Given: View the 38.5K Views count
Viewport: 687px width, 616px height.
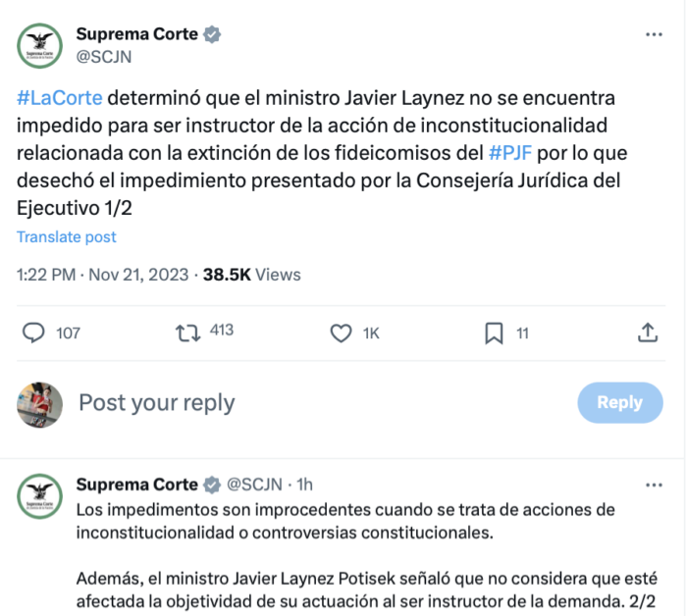Looking at the screenshot, I should tap(251, 275).
